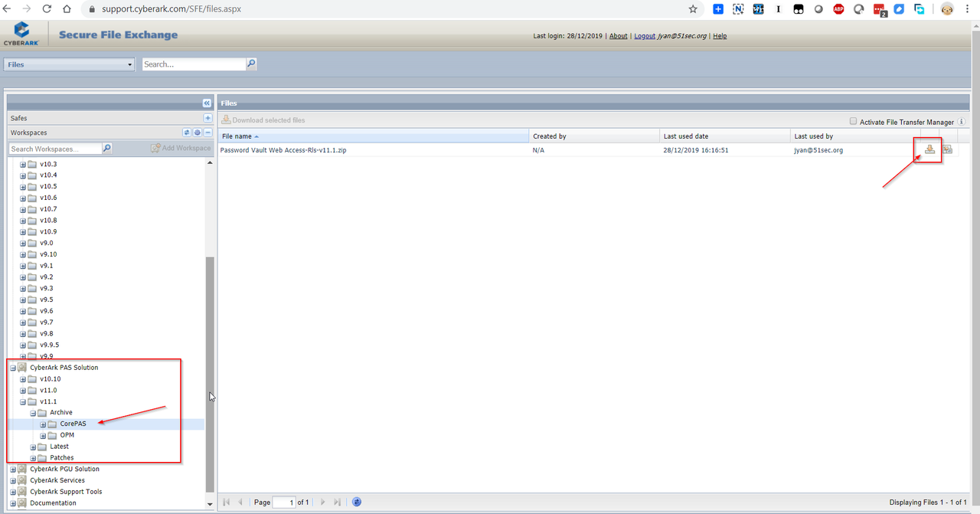Focus the top Search input field
Image resolution: width=980 pixels, height=514 pixels.
[x=194, y=64]
